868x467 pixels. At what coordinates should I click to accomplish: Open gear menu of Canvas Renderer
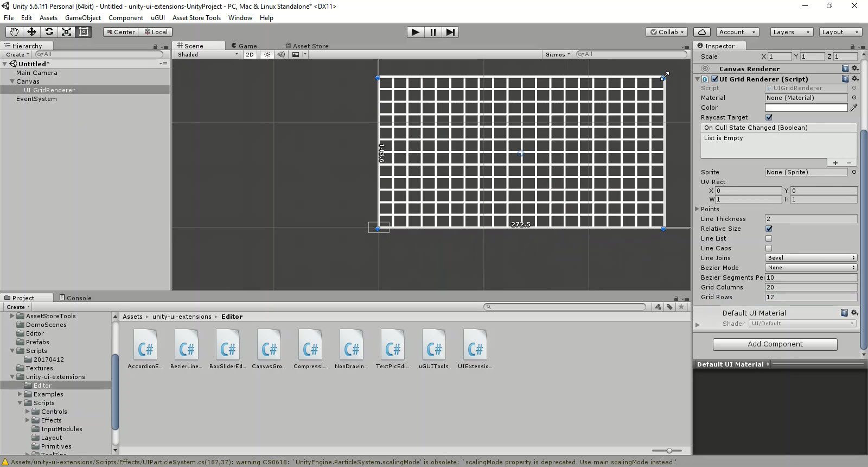[854, 68]
